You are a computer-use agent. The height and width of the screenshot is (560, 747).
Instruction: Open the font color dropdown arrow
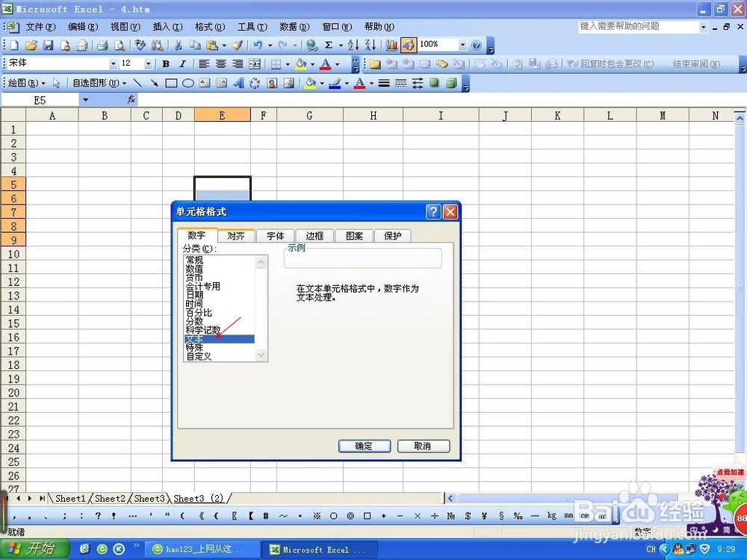point(338,63)
